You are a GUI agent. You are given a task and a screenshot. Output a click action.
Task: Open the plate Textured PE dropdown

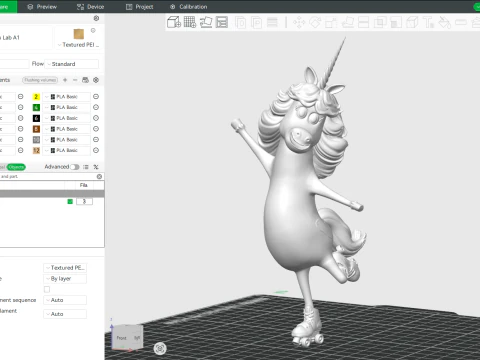point(65,268)
